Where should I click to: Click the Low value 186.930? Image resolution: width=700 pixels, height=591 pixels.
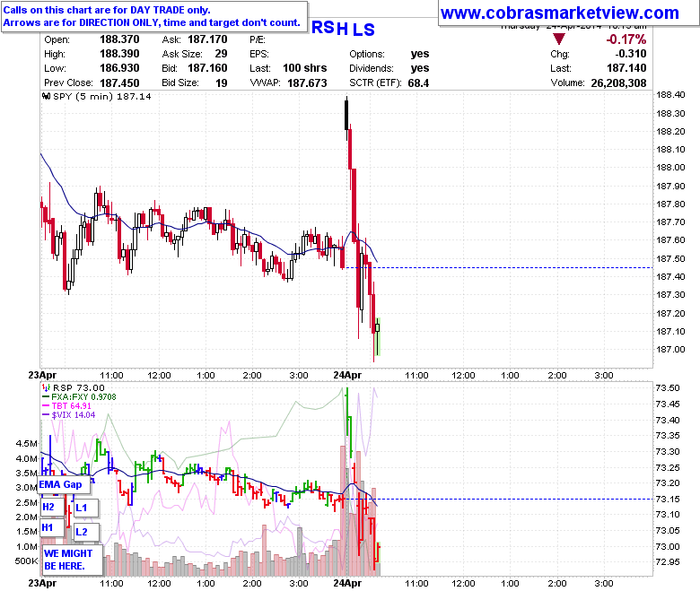coord(119,68)
